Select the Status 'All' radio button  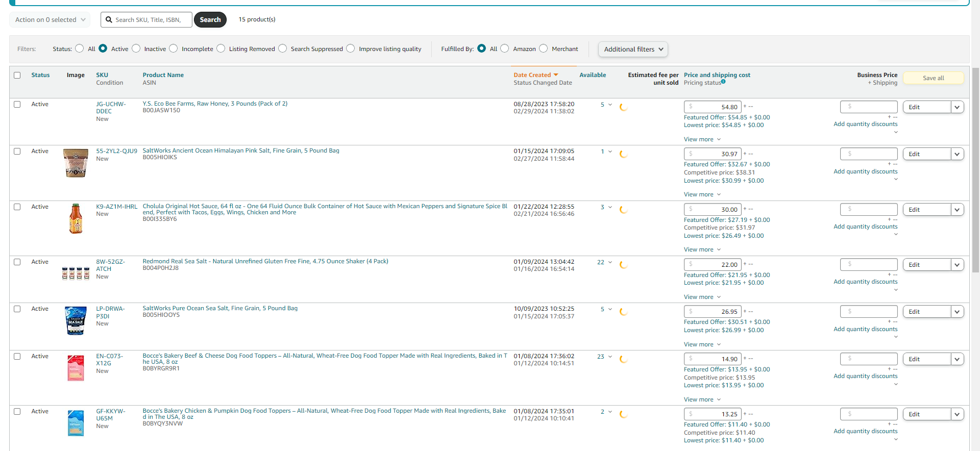[x=79, y=48]
